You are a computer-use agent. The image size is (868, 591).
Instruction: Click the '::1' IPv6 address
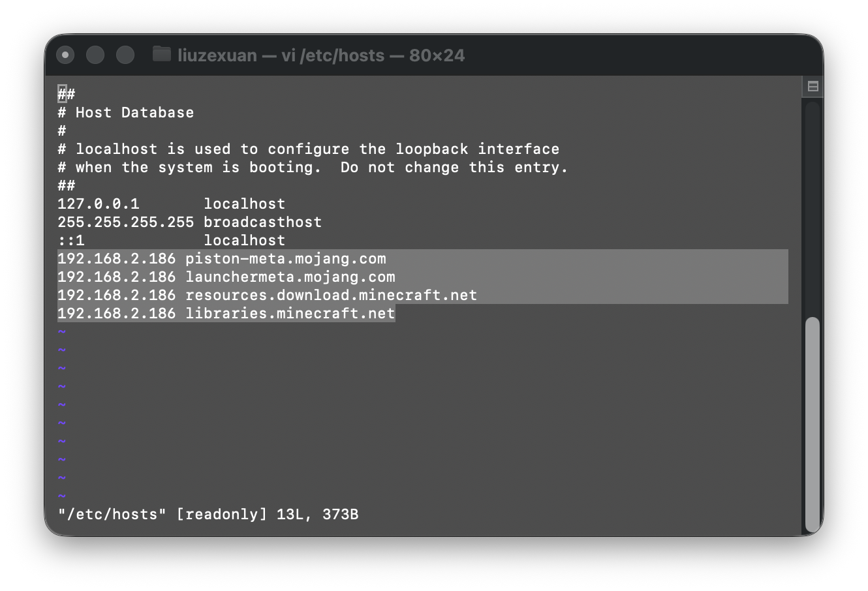click(x=71, y=240)
